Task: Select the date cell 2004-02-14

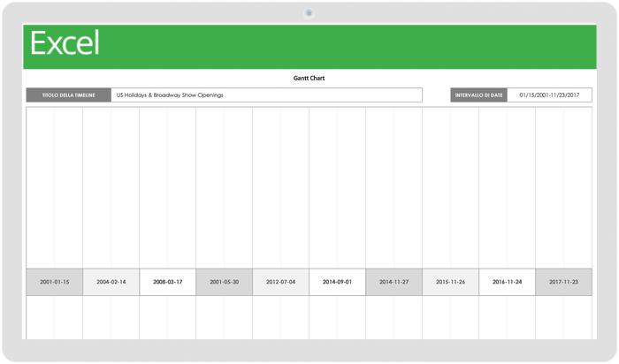Action: pos(111,282)
